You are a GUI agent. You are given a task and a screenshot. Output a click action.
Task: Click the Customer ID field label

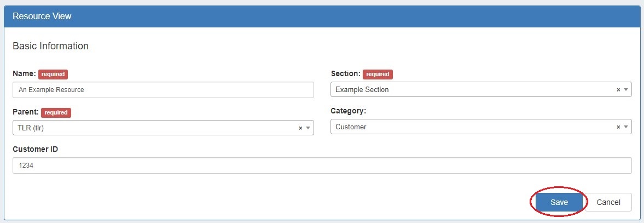35,150
